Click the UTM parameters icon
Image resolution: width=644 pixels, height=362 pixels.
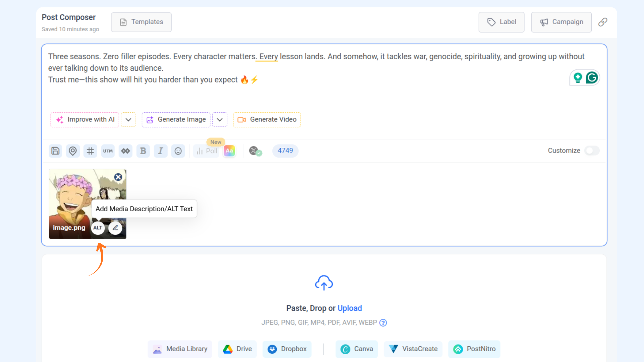pyautogui.click(x=108, y=151)
